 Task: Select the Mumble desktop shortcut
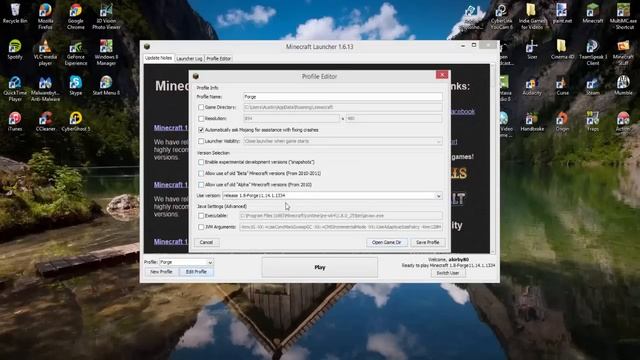coord(623,85)
